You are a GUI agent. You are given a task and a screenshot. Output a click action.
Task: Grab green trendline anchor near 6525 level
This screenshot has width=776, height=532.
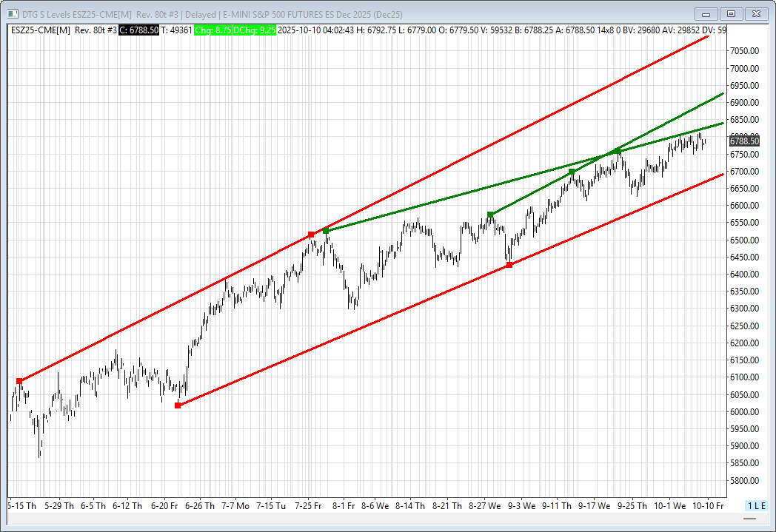pos(326,231)
